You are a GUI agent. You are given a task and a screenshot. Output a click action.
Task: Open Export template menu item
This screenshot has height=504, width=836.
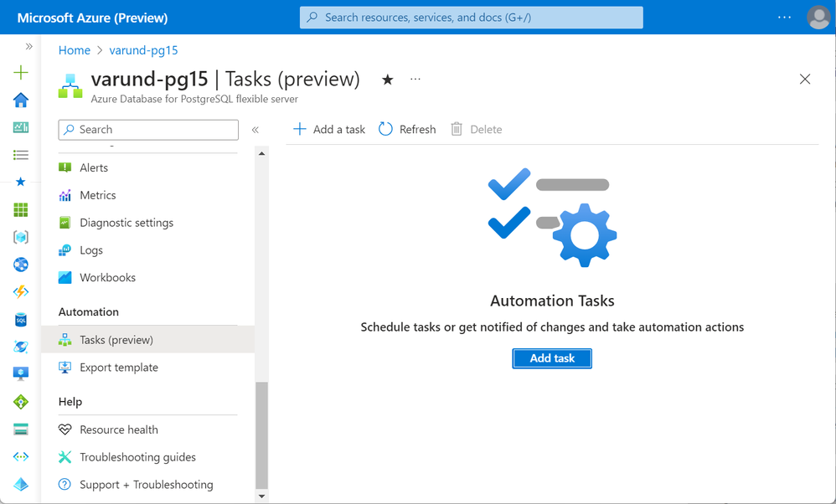click(x=119, y=368)
